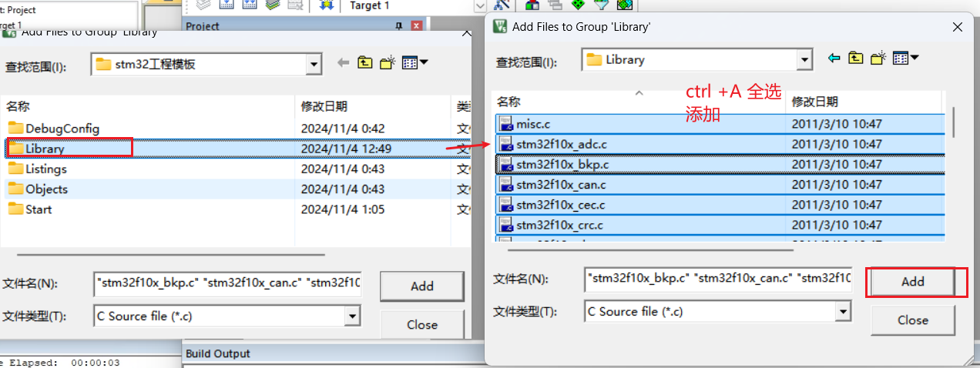Viewport: 980px width, 368px height.
Task: Click the 2024/11/4 1:05 date of Start folder
Action: click(x=341, y=209)
